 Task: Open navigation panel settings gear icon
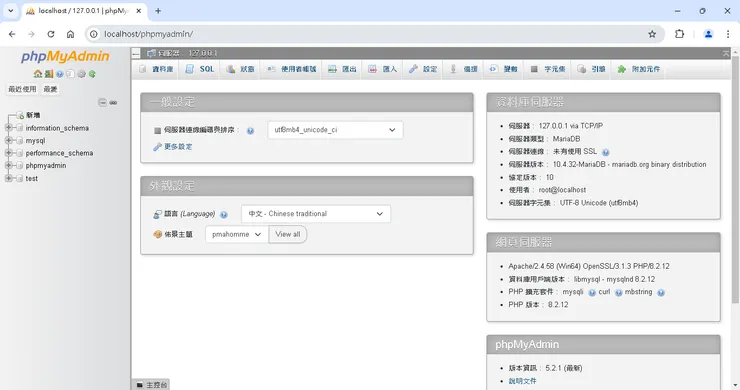[81, 74]
